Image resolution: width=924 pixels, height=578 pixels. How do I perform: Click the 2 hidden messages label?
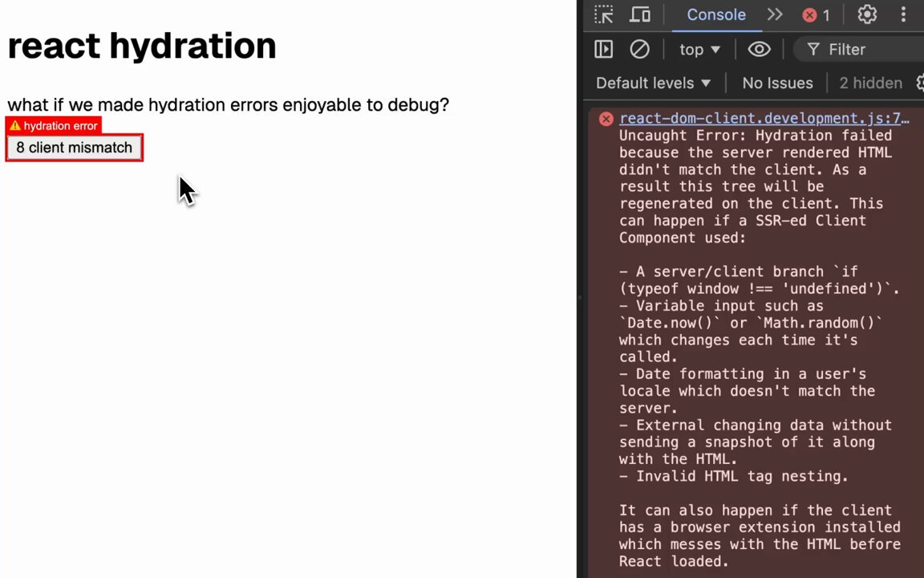pyautogui.click(x=870, y=83)
